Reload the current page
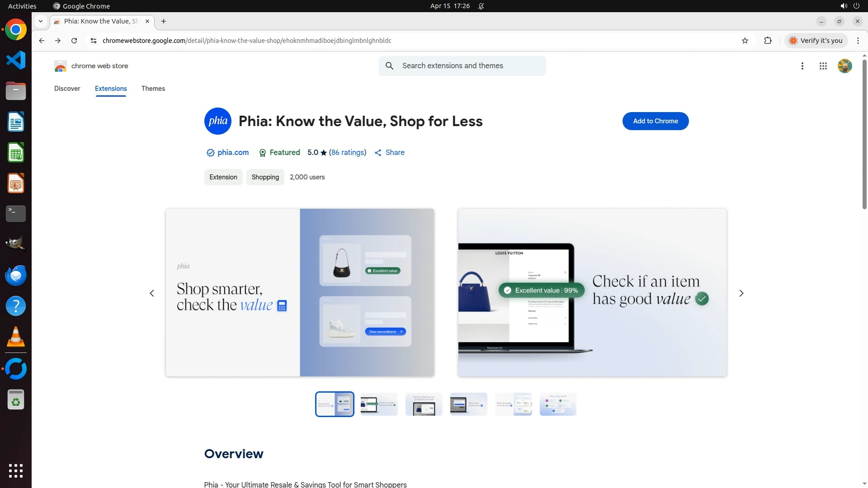This screenshot has height=488, width=868. click(x=74, y=41)
